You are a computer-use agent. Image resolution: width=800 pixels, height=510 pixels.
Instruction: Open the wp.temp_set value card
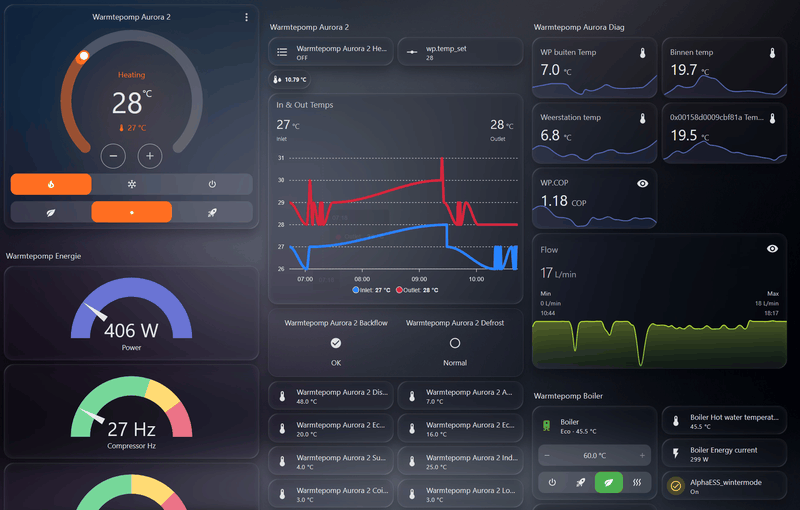pyautogui.click(x=460, y=52)
